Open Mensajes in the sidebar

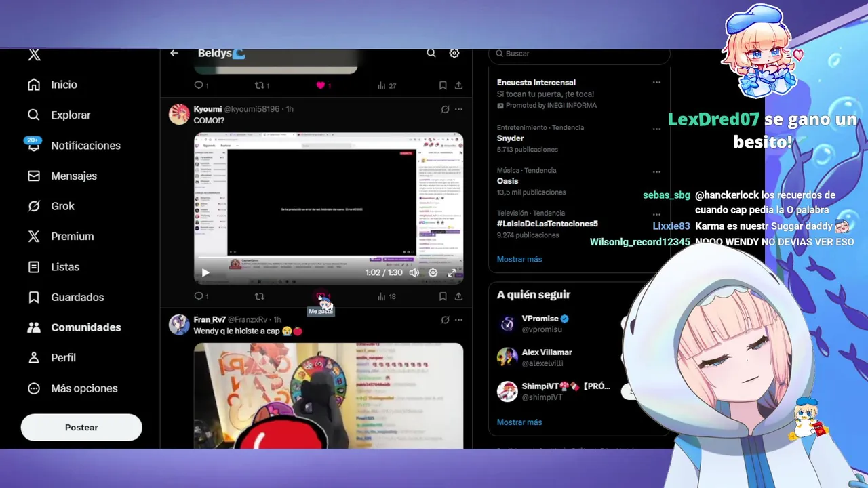tap(62, 176)
